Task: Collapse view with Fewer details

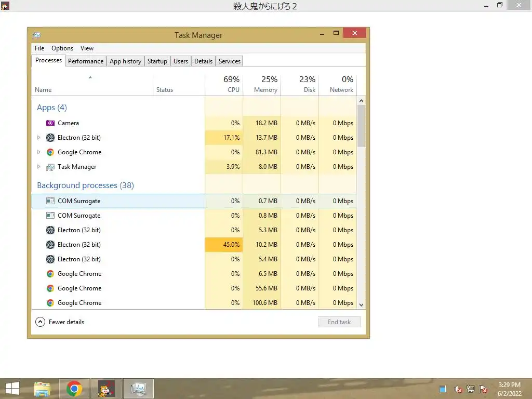Action: pos(60,322)
